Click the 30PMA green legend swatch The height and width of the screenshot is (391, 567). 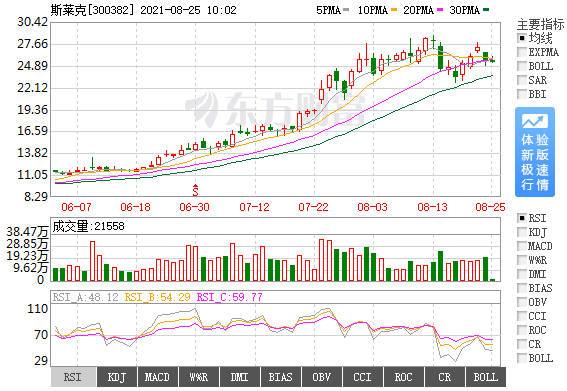(486, 10)
